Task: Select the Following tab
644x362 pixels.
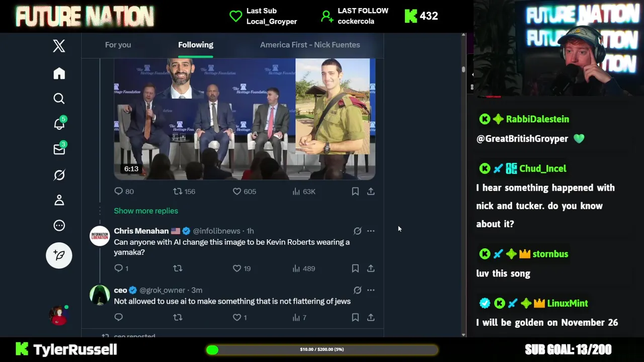Action: (x=196, y=45)
